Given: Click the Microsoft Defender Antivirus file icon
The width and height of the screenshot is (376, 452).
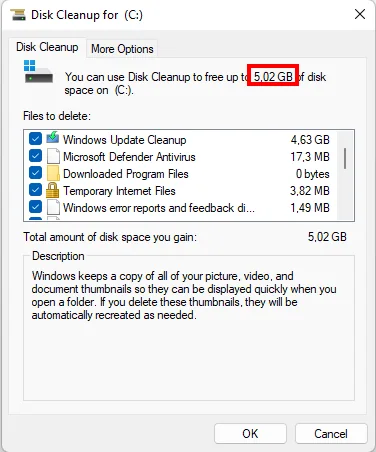Looking at the screenshot, I should tap(53, 156).
